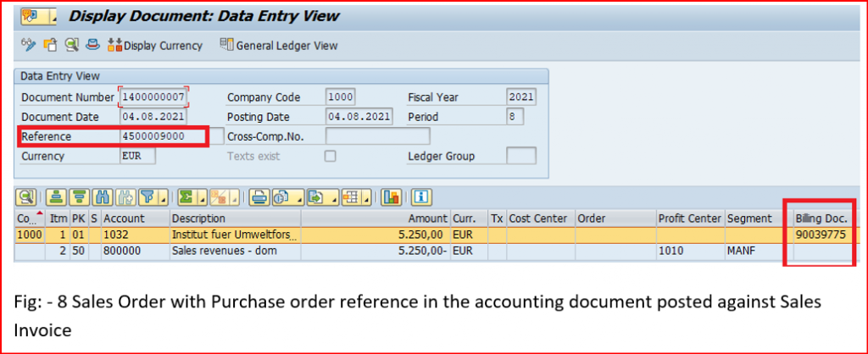Click the binoculars find icon

(101, 196)
